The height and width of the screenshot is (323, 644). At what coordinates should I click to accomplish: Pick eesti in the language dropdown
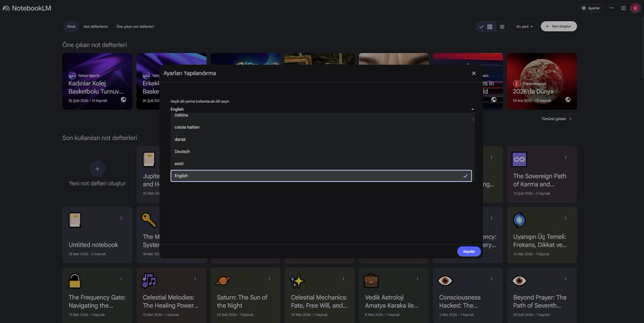coord(321,164)
